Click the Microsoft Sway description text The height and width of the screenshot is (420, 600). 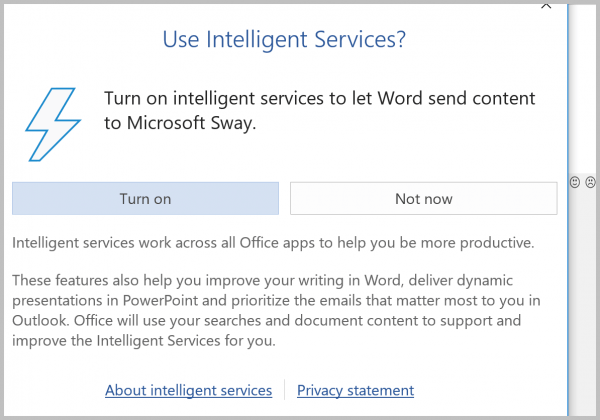click(x=320, y=111)
